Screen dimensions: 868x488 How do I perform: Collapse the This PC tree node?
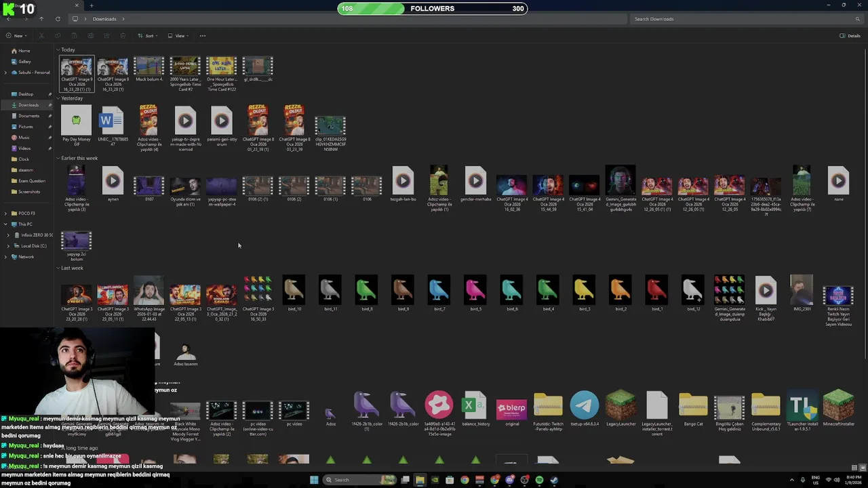[x=5, y=224]
